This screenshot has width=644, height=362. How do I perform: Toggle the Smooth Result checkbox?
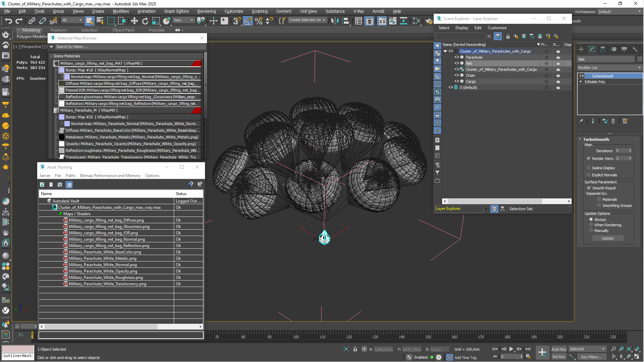coord(589,188)
